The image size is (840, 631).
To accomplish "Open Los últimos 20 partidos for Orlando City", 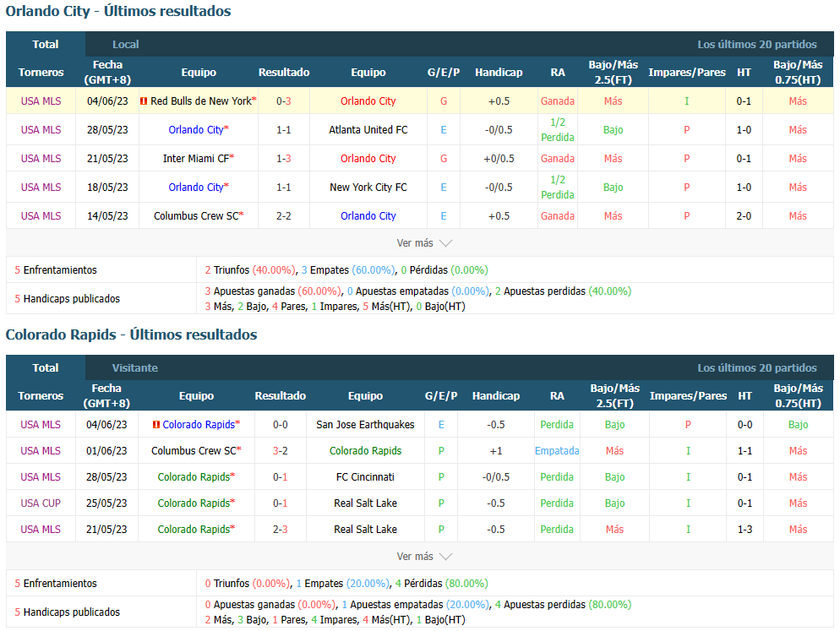I will coord(757,45).
